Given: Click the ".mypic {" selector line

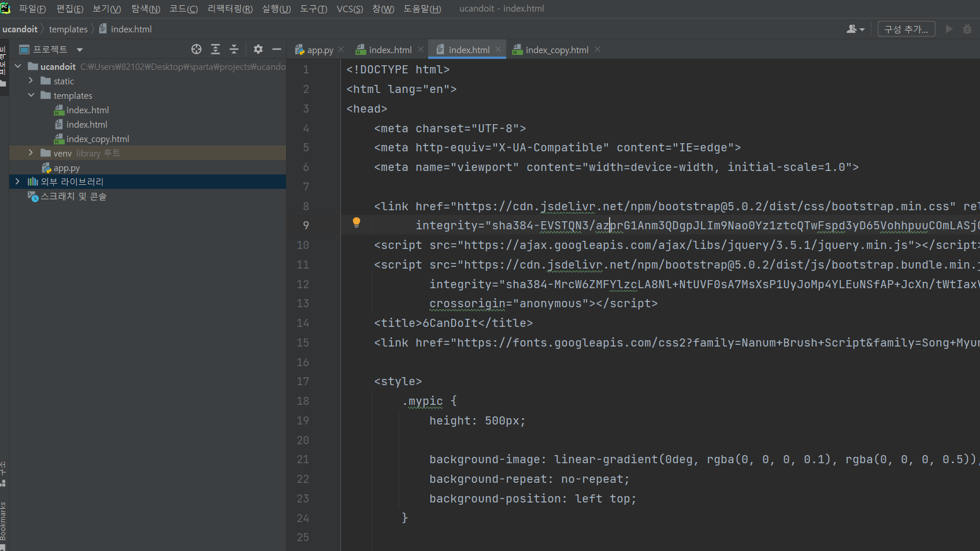Looking at the screenshot, I should [x=429, y=401].
